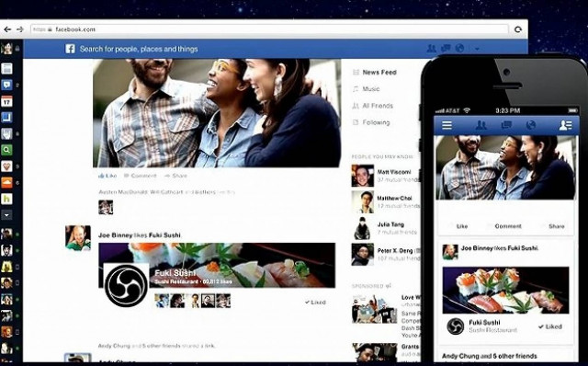Open Matthew Choi's profile photo
The height and width of the screenshot is (366, 588).
[x=362, y=201]
